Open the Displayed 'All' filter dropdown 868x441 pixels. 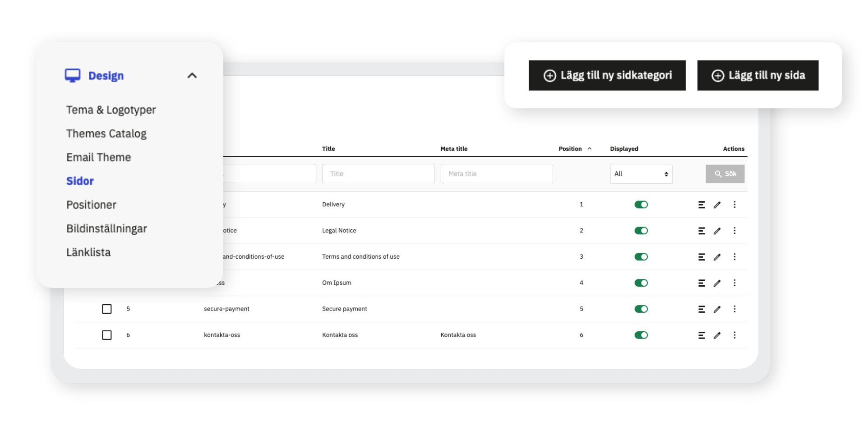(x=641, y=174)
